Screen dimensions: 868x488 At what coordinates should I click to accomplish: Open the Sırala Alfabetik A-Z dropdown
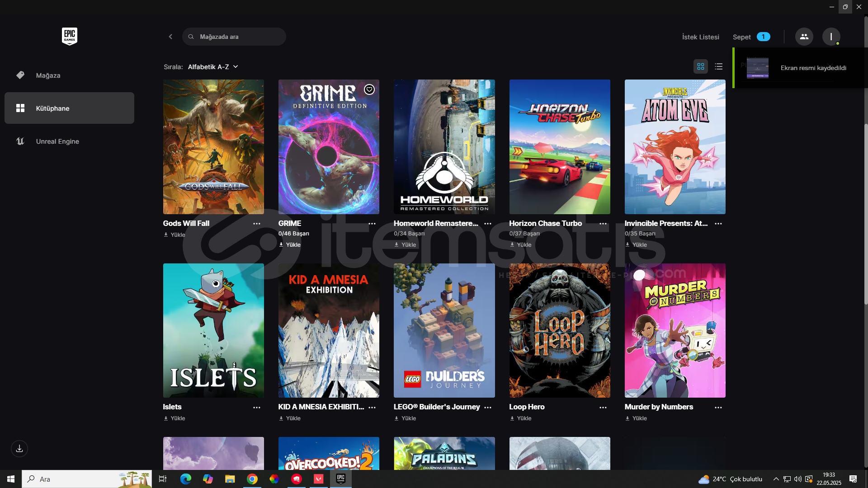212,66
